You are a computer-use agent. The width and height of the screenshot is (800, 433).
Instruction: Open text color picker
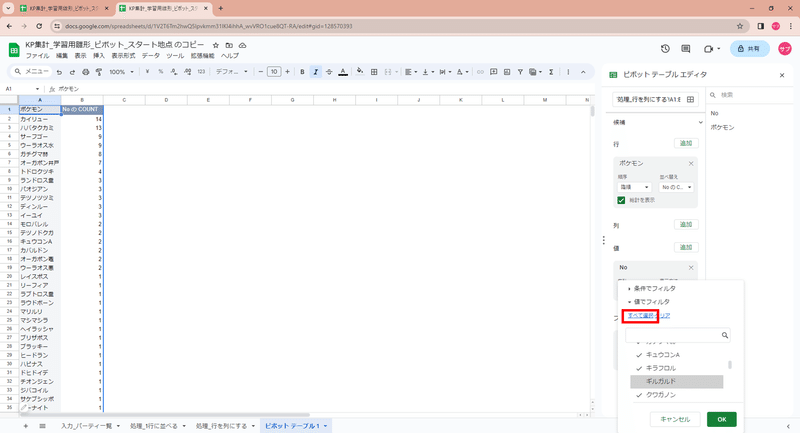click(343, 72)
